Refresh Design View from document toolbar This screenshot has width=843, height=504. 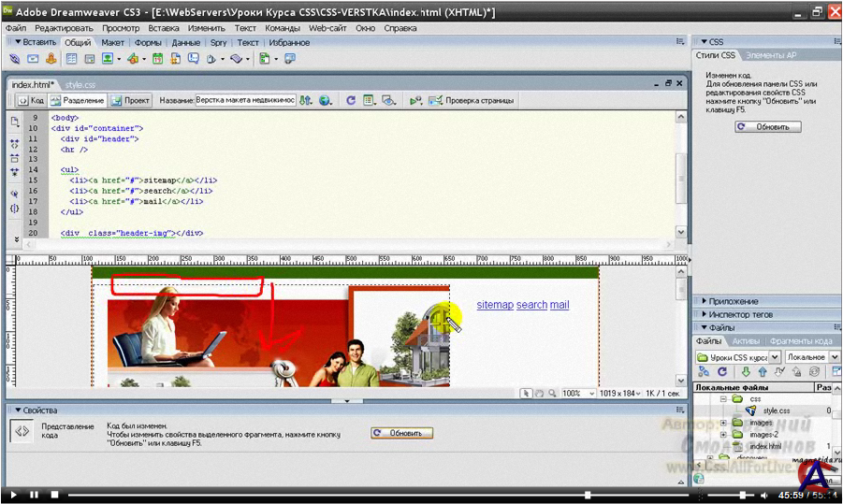click(x=351, y=100)
